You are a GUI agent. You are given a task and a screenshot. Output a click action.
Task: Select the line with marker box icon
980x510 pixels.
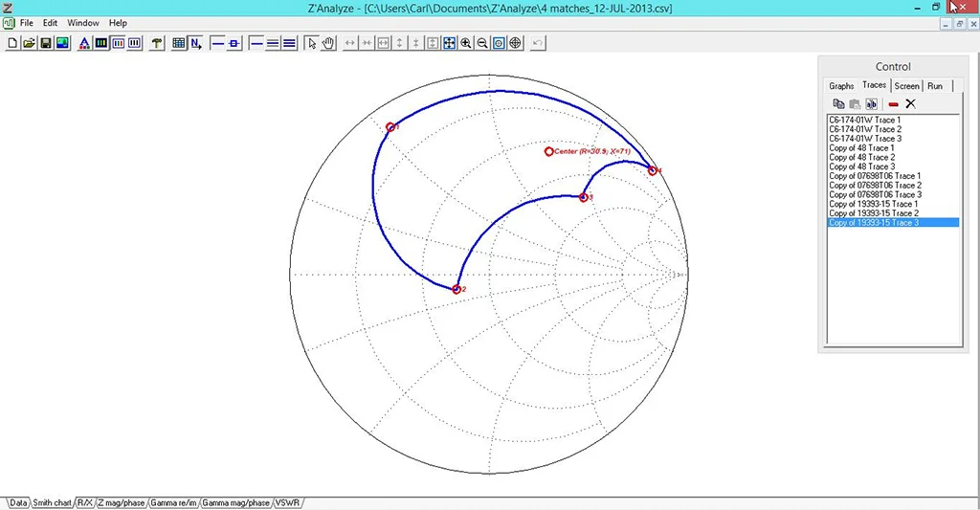point(234,43)
